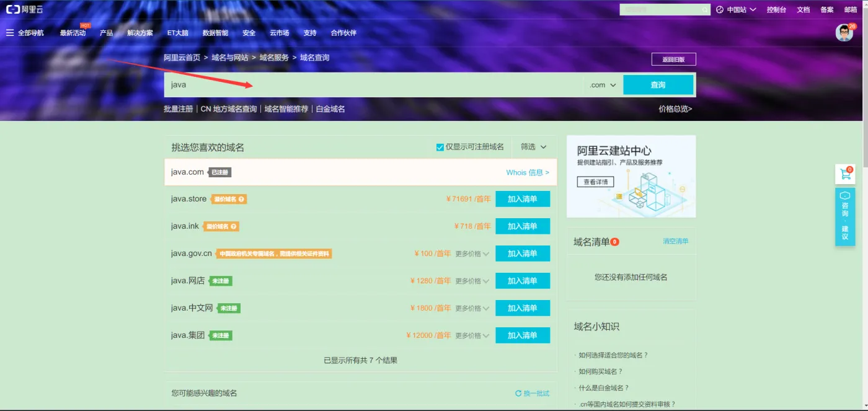868x411 pixels.
Task: Open the 安全 menu item
Action: 249,33
